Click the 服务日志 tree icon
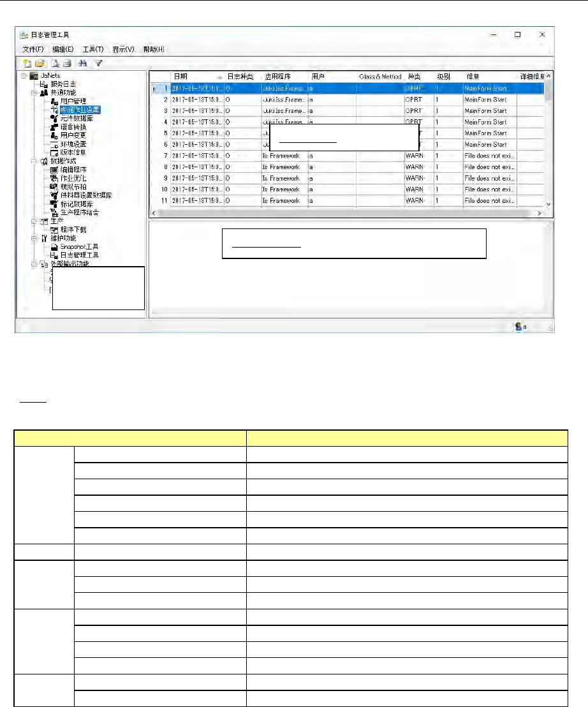 point(44,84)
